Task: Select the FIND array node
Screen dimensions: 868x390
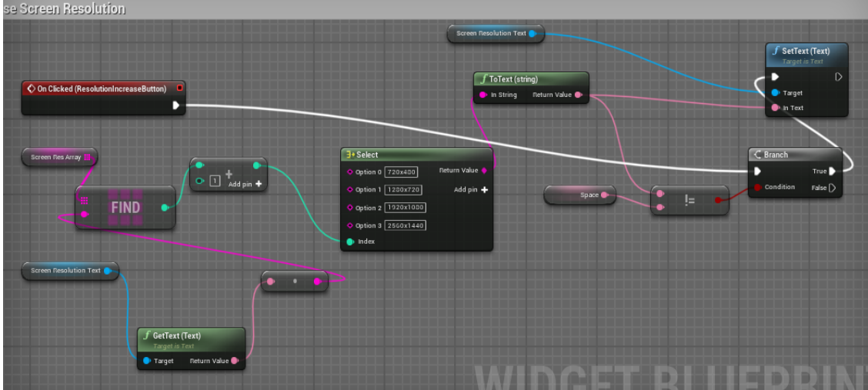Action: 125,208
